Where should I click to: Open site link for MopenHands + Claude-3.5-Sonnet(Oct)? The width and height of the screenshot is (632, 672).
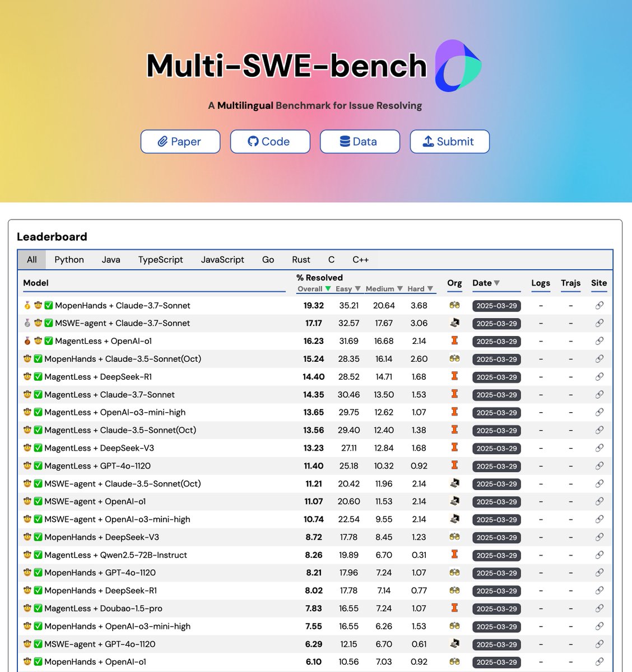pyautogui.click(x=600, y=359)
